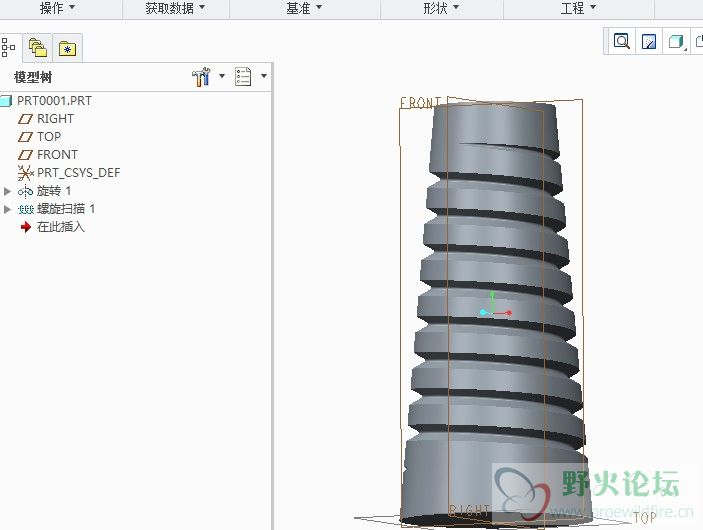Click the threaded cone model in viewport

coord(493,314)
